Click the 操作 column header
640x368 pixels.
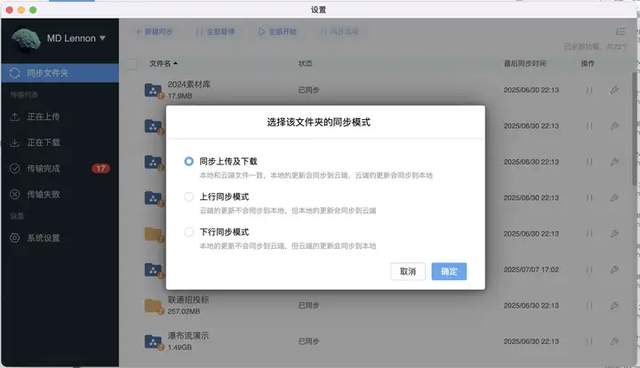587,64
